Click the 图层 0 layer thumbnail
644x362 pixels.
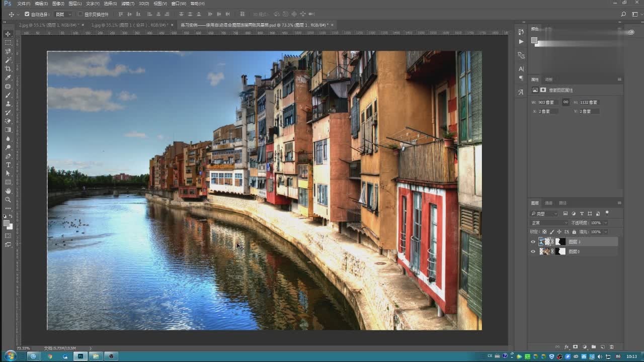pos(545,251)
